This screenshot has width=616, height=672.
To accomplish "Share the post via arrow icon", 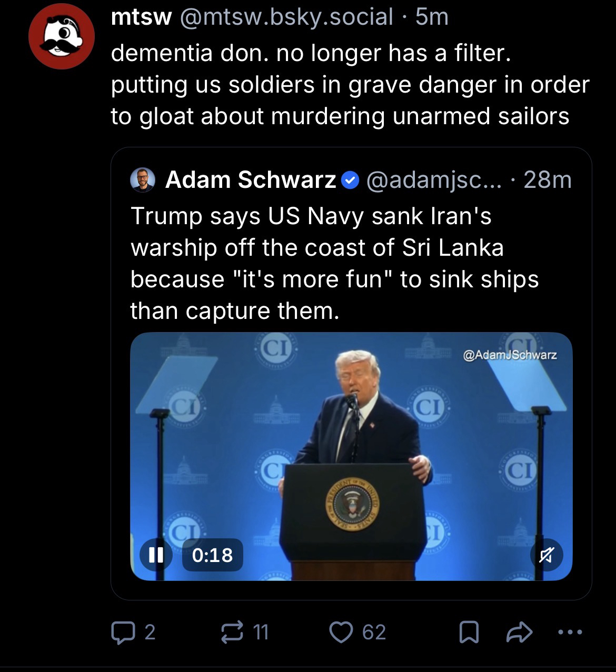I will click(x=519, y=632).
